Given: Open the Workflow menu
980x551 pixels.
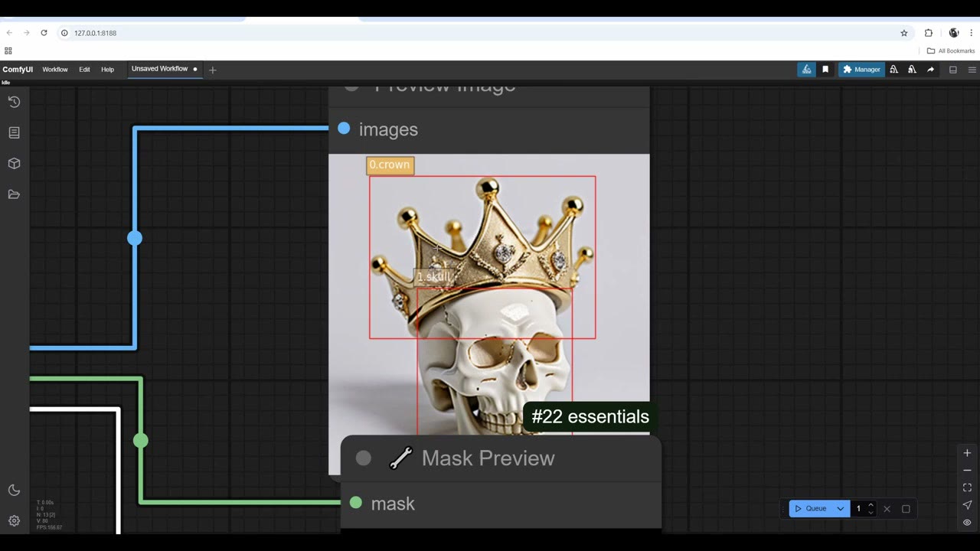Looking at the screenshot, I should pos(55,70).
